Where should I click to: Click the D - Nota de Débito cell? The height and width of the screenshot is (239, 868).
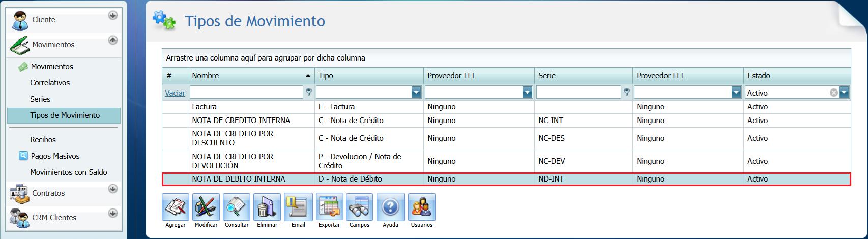point(369,179)
